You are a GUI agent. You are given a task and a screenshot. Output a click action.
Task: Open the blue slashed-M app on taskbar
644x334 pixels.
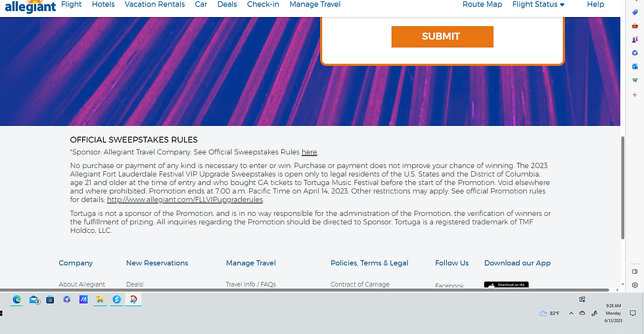(83, 299)
